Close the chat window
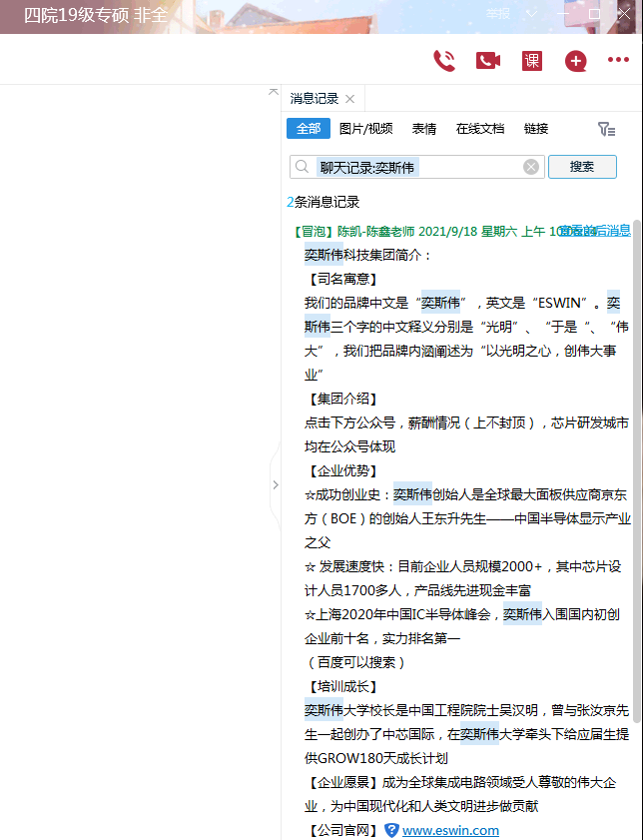Viewport: 643px width, 840px height. 625,13
